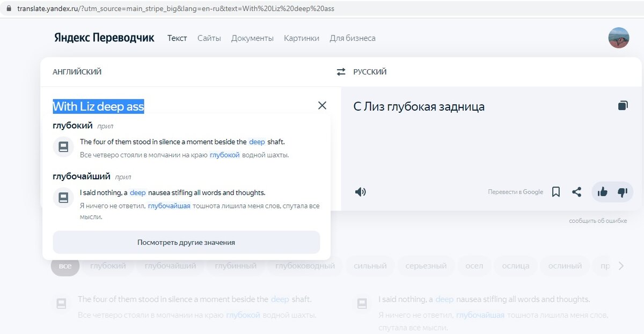Image resolution: width=644 pixels, height=334 pixels.
Task: Switch to the Картинки tab
Action: point(301,38)
